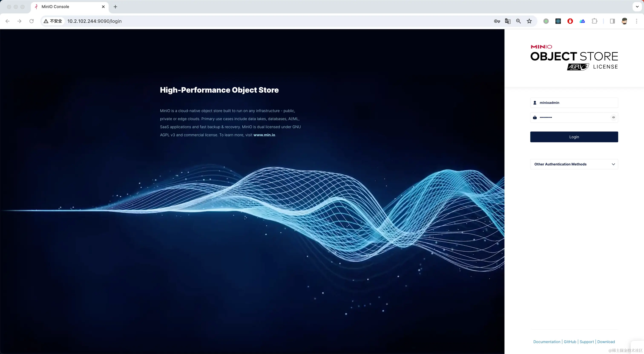Screen dimensions: 644x354
Task: Toggle the browser side panel icon
Action: tap(612, 21)
